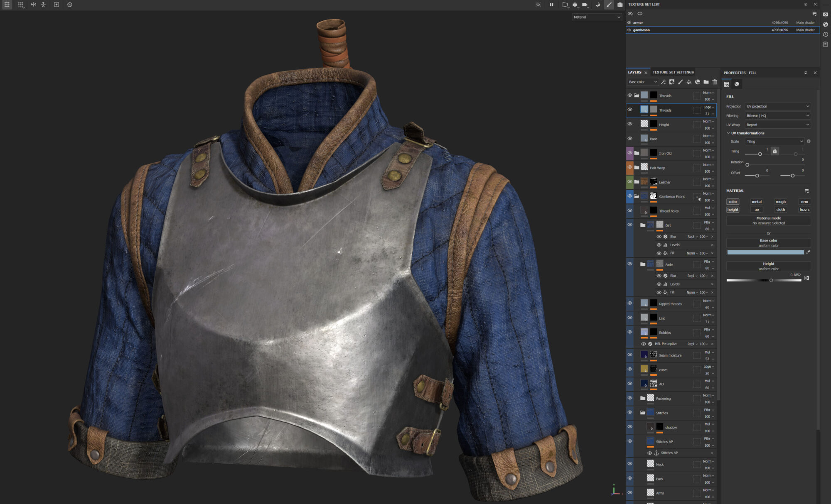Click the tiling ratio lock icon
Image resolution: width=831 pixels, height=504 pixels.
(774, 151)
